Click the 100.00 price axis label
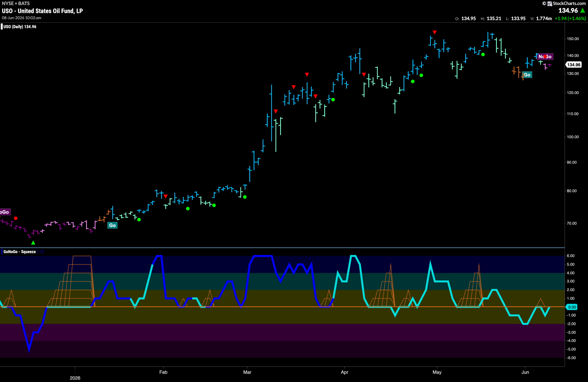The image size is (588, 382). click(572, 137)
